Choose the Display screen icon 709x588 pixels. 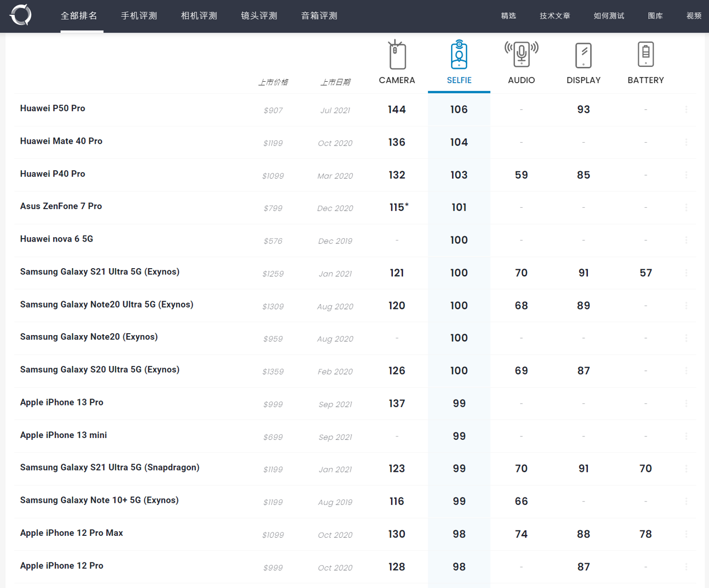(583, 55)
